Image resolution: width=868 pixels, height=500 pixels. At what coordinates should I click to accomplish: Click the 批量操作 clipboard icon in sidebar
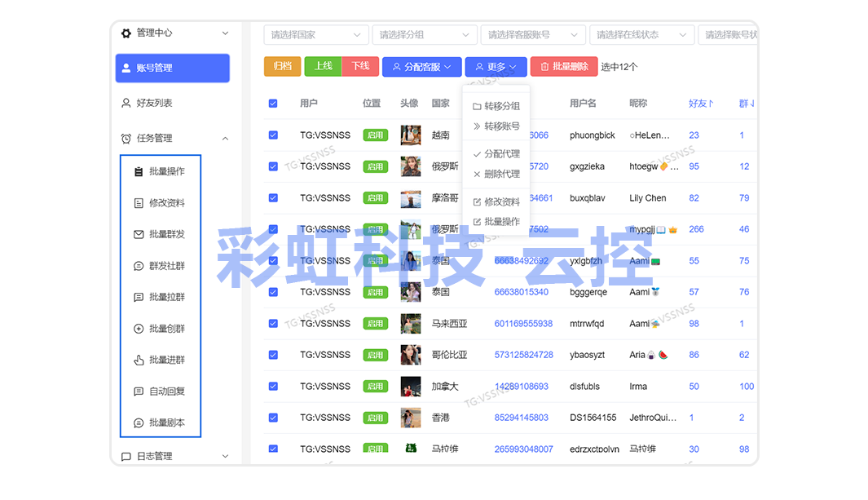click(139, 171)
